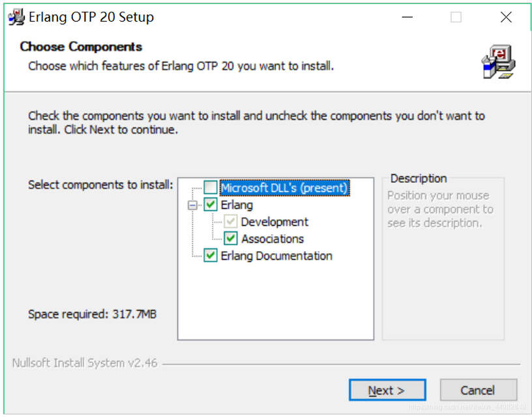Check the Microsoft DLL's checkbox
The image size is (532, 417).
pyautogui.click(x=212, y=188)
